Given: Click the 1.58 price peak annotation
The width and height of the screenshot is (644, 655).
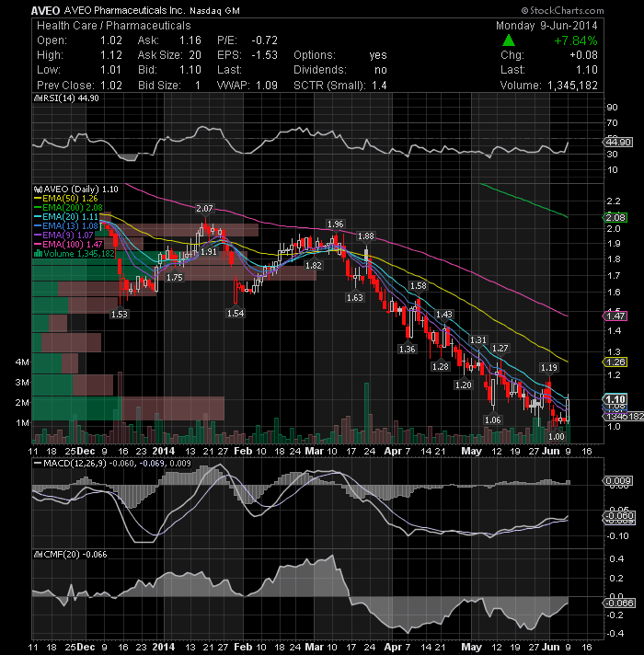Looking at the screenshot, I should tap(418, 286).
